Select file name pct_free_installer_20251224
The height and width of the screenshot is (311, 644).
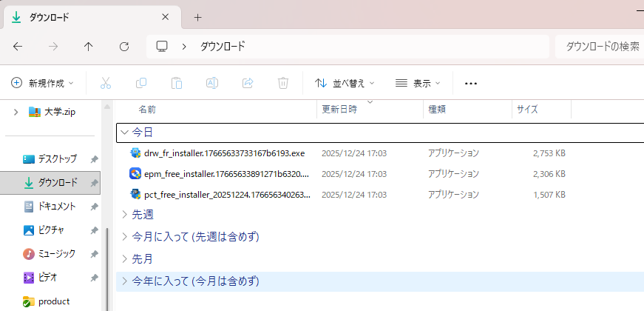pos(227,194)
